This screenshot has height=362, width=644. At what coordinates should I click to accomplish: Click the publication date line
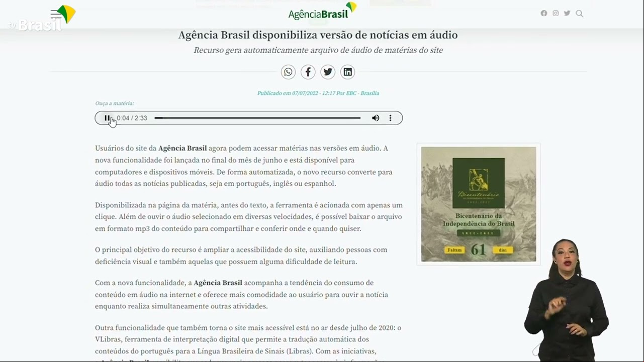tap(318, 93)
